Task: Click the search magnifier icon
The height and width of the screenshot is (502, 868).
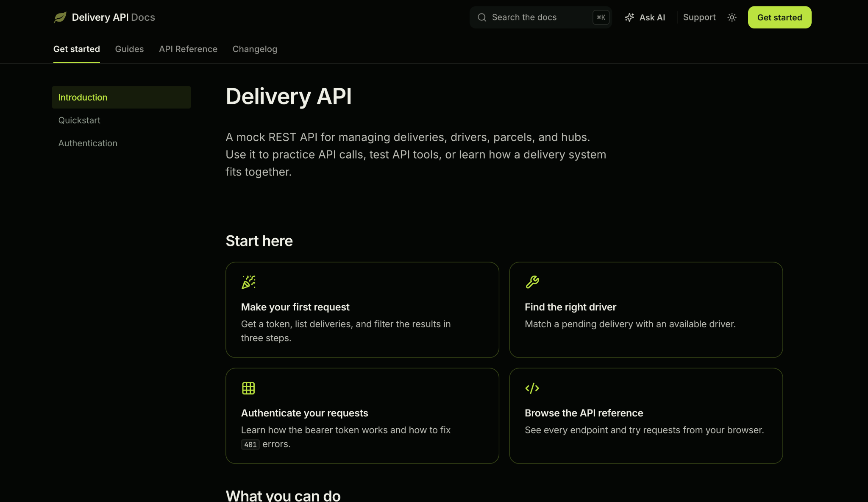Action: click(x=482, y=17)
